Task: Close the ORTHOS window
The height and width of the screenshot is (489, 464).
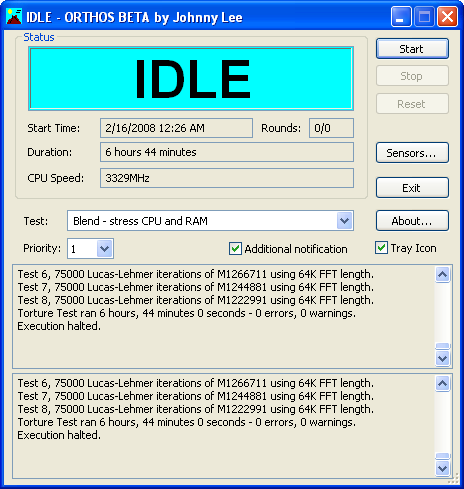Action: (447, 16)
